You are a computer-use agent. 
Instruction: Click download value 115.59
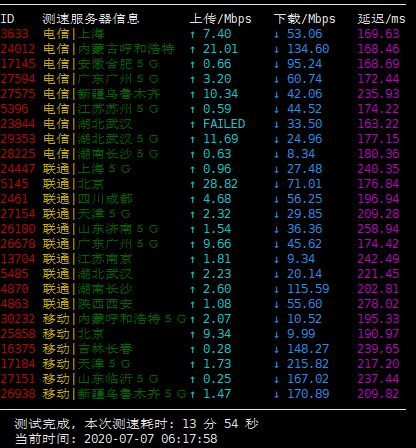(308, 289)
